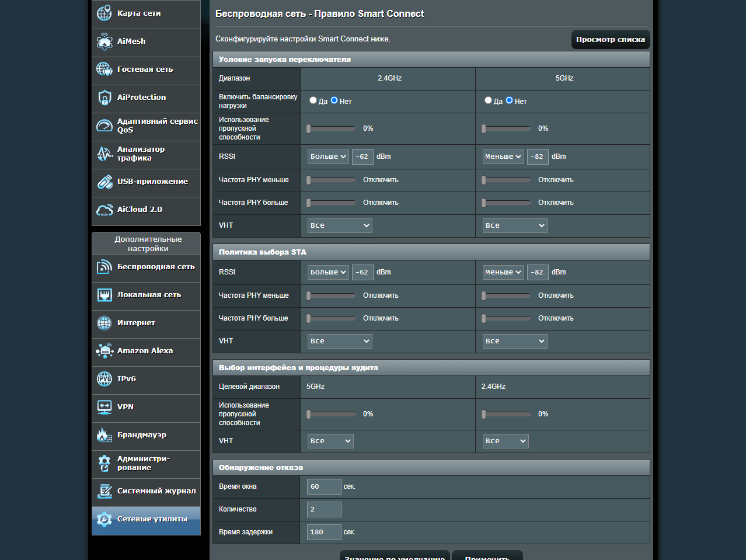Open the VPN monitor icon
This screenshot has width=746, height=560.
[x=104, y=406]
